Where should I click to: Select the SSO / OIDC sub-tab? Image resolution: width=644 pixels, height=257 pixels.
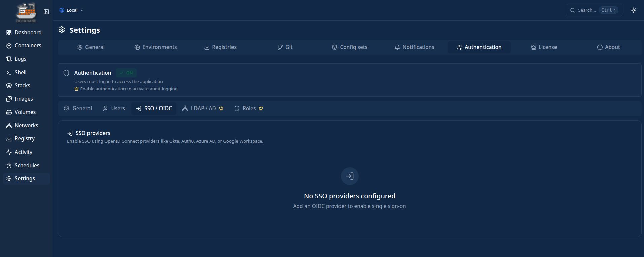pos(154,109)
